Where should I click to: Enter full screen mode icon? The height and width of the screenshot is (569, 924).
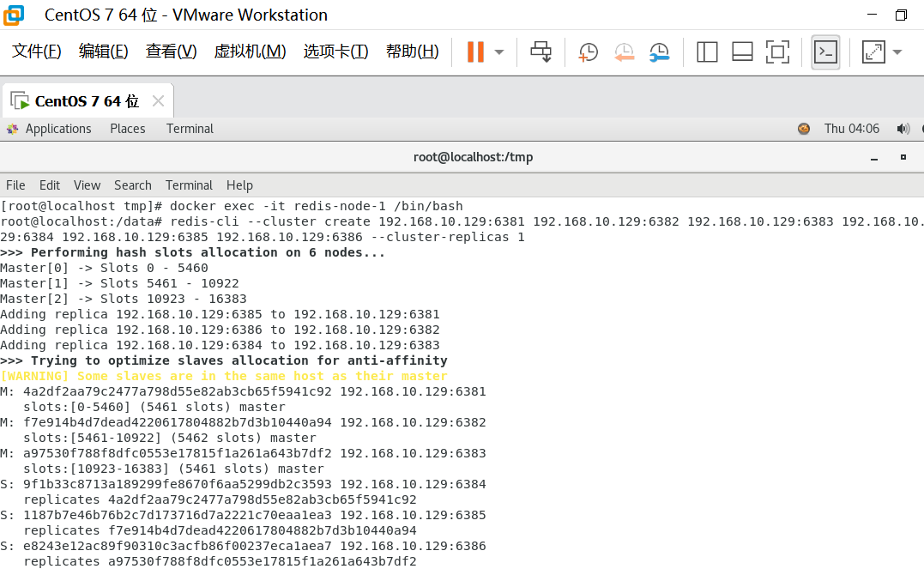(777, 51)
